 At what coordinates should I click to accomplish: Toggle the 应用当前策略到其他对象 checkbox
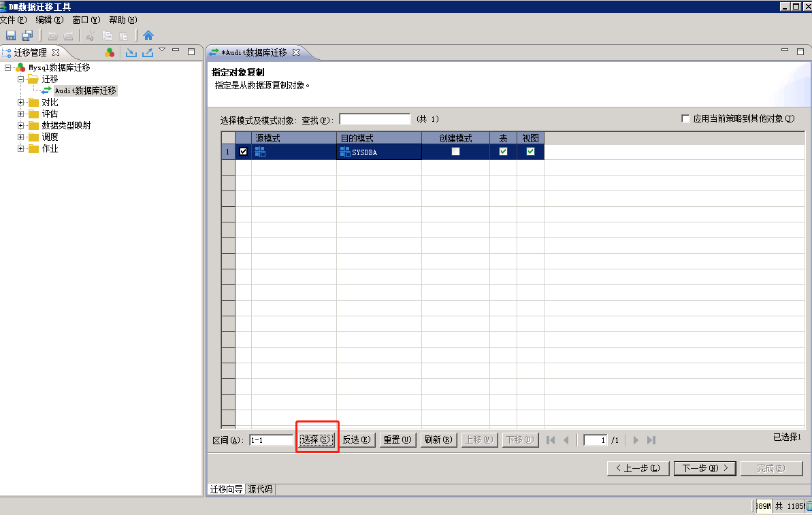pyautogui.click(x=685, y=119)
